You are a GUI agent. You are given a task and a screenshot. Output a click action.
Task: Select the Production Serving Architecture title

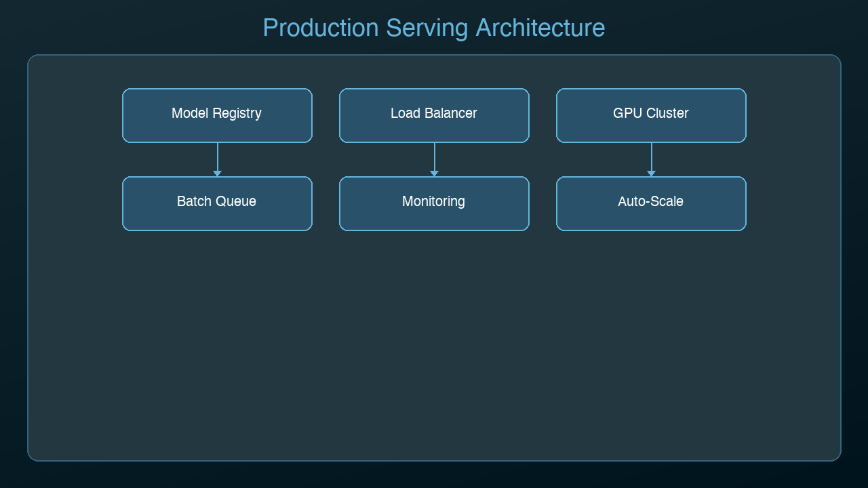tap(434, 28)
